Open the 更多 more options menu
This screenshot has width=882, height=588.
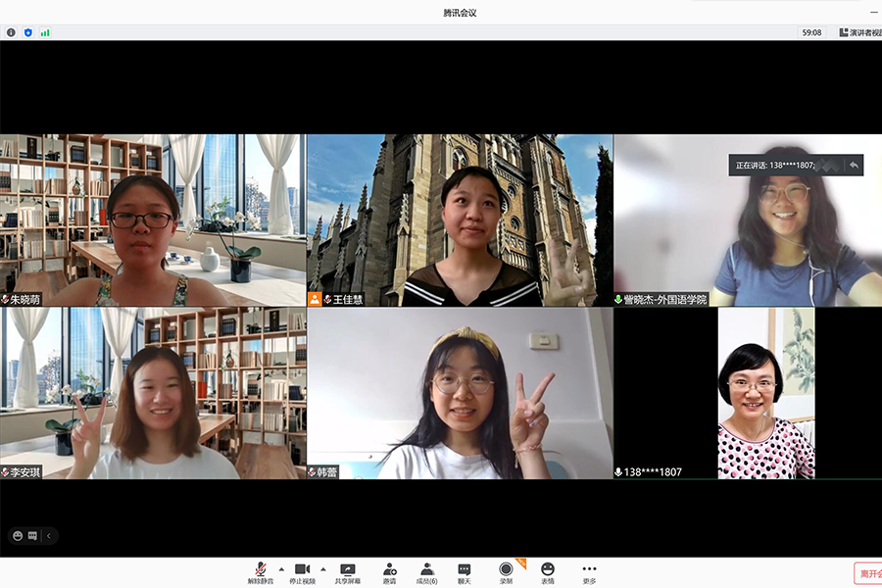pyautogui.click(x=589, y=572)
